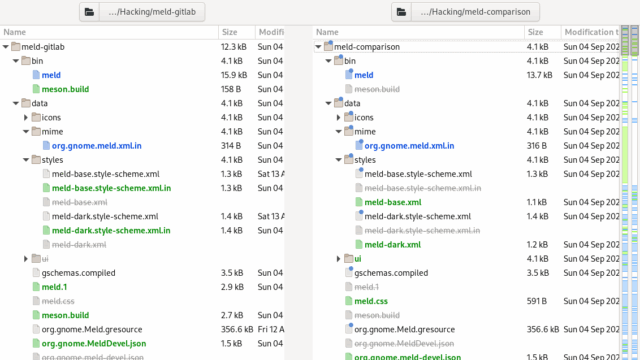The image size is (640, 360).
Task: Collapse the bin folder in left pane
Action: click(x=16, y=61)
